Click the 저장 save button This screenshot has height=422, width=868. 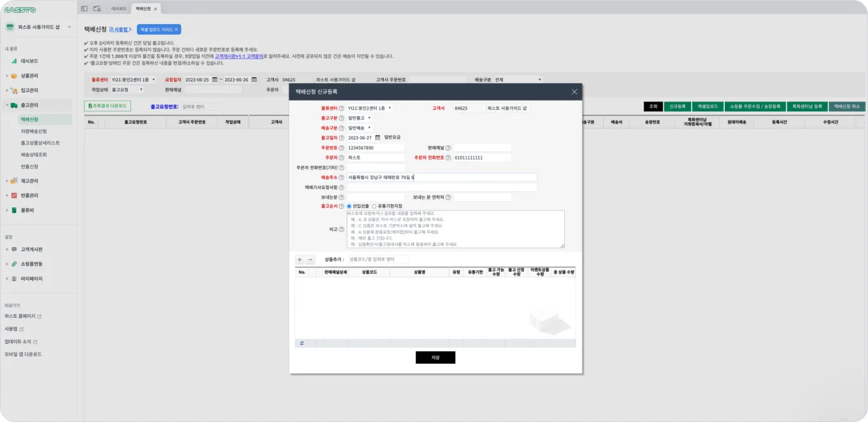point(435,357)
